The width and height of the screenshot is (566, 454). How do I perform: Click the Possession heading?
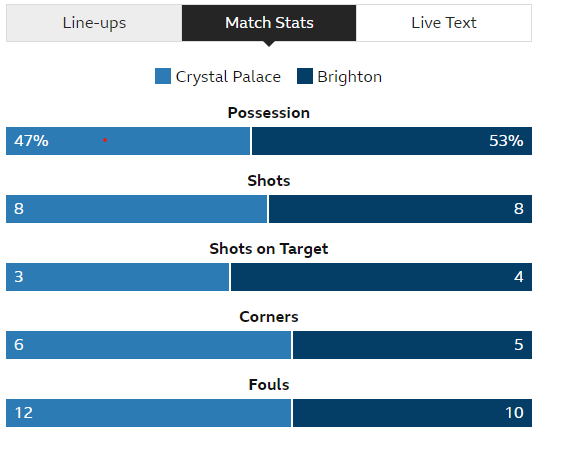(269, 113)
